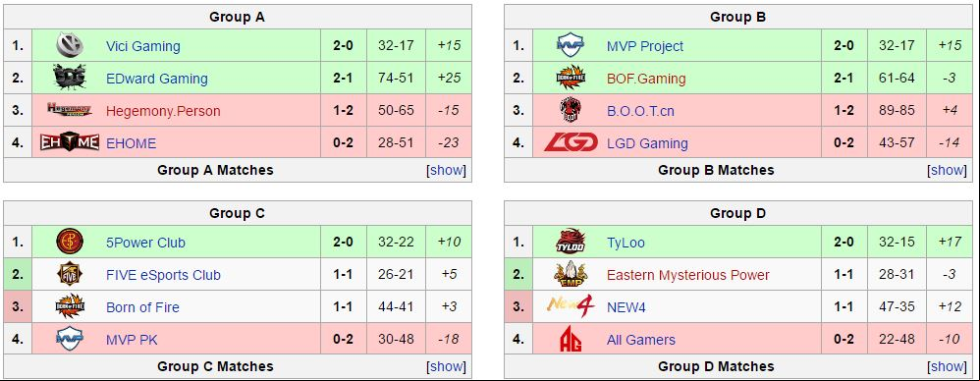This screenshot has height=381, width=980.
Task: Click the NEW4 team logo
Action: 570,306
